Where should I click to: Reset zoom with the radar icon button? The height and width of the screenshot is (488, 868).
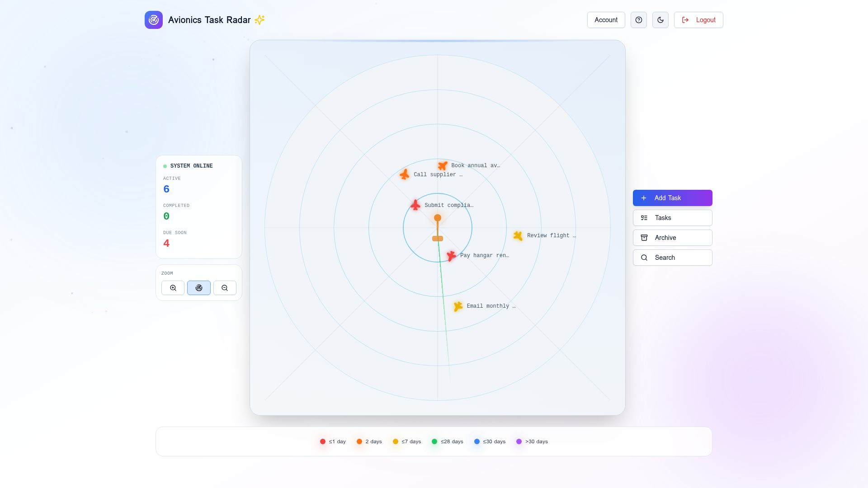coord(199,288)
